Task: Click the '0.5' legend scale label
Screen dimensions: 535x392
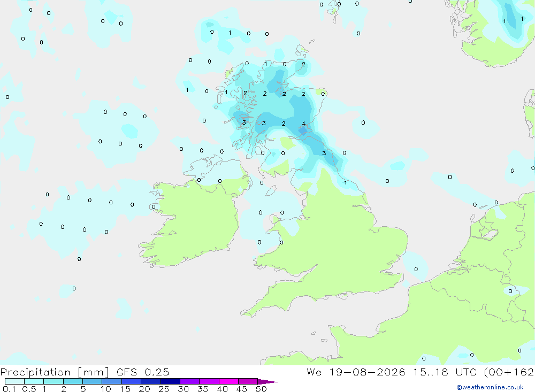Action: pyautogui.click(x=29, y=389)
